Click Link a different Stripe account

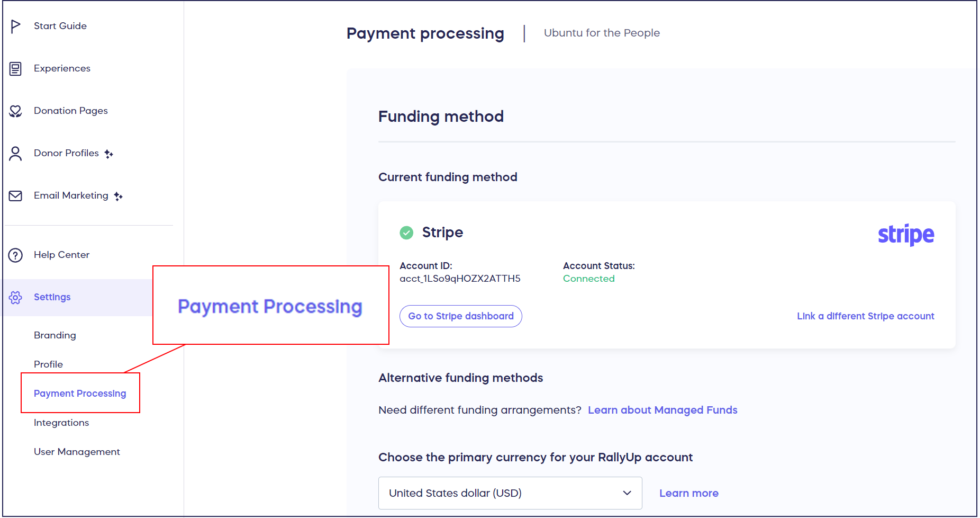tap(866, 316)
